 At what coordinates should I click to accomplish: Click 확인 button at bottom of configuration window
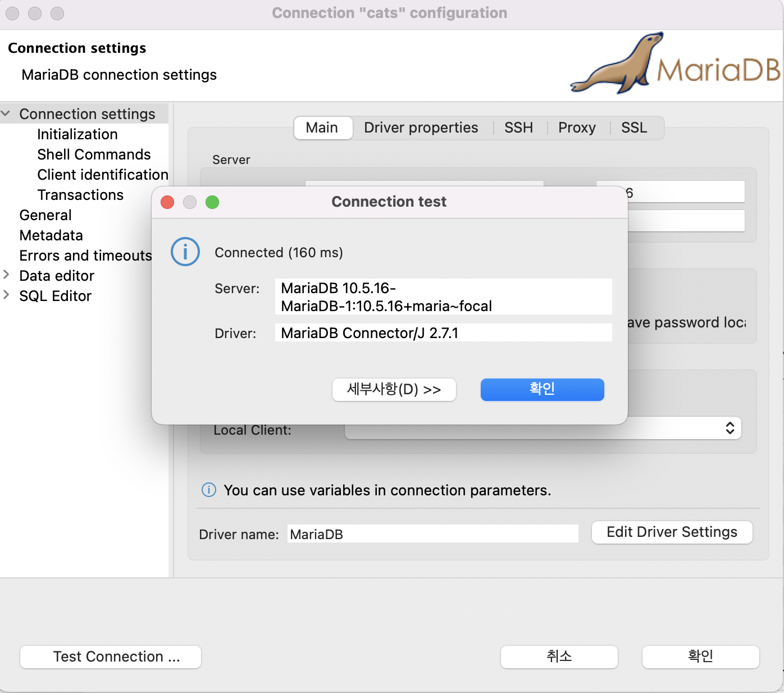(x=701, y=657)
